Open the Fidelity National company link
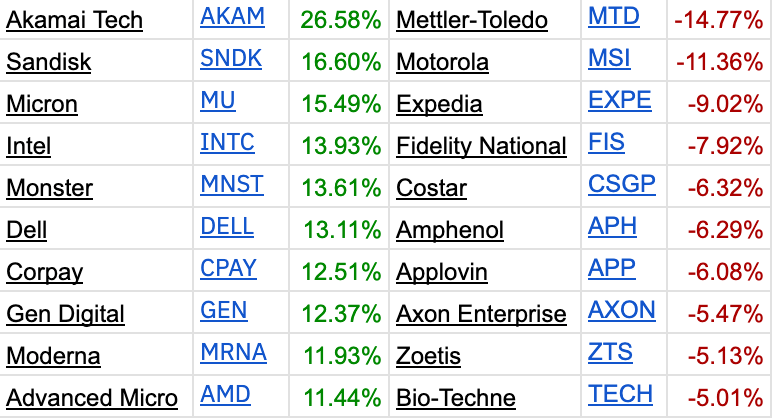 pyautogui.click(x=481, y=146)
